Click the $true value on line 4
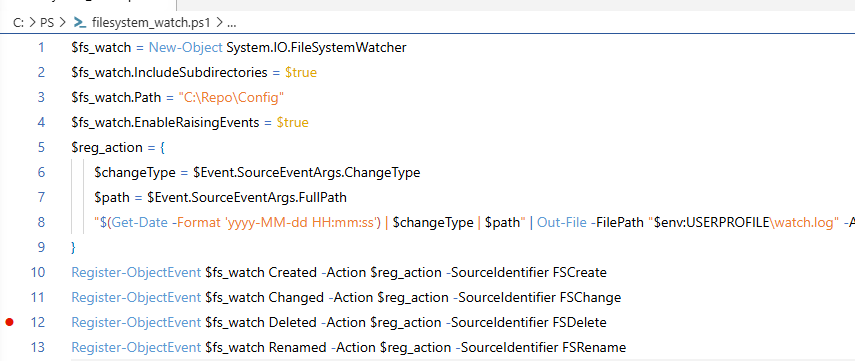 click(x=292, y=123)
